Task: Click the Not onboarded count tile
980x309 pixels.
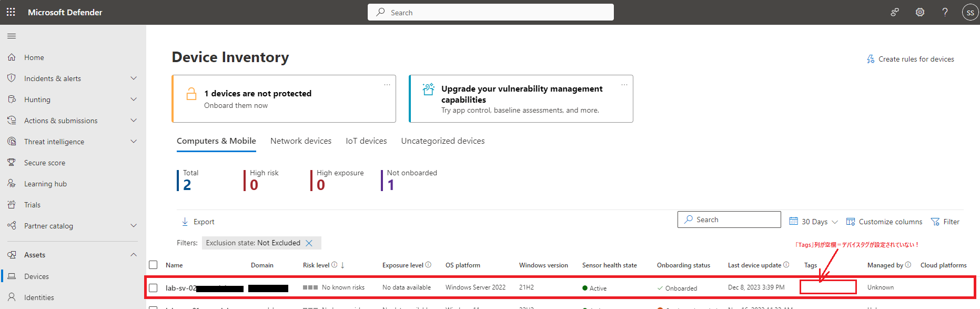Action: [409, 180]
